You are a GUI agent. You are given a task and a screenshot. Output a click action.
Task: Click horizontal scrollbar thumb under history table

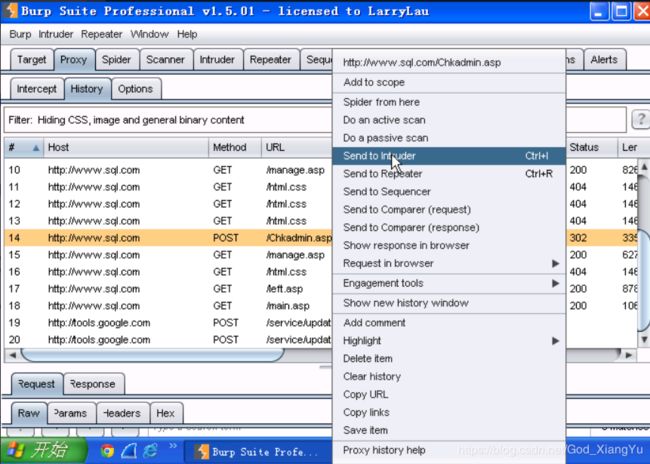[x=153, y=355]
